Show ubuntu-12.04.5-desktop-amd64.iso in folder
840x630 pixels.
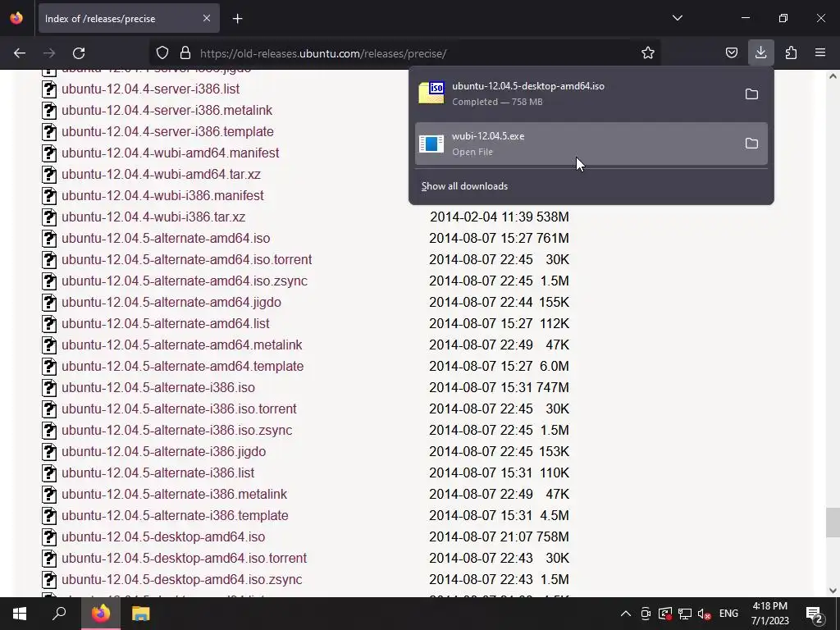(751, 94)
